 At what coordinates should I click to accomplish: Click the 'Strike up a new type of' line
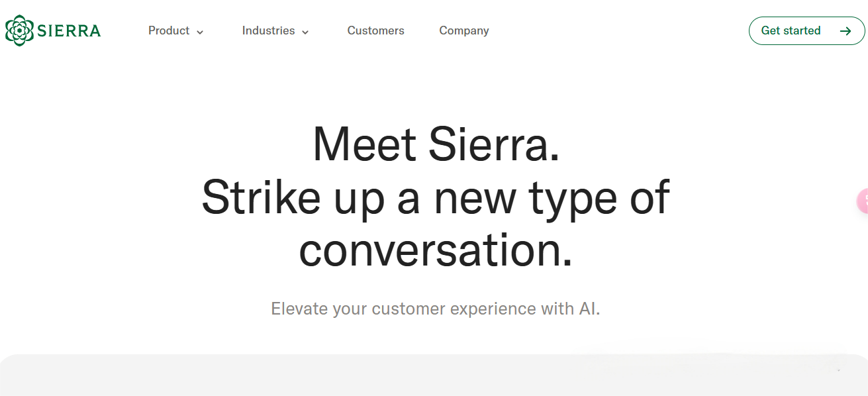click(435, 197)
